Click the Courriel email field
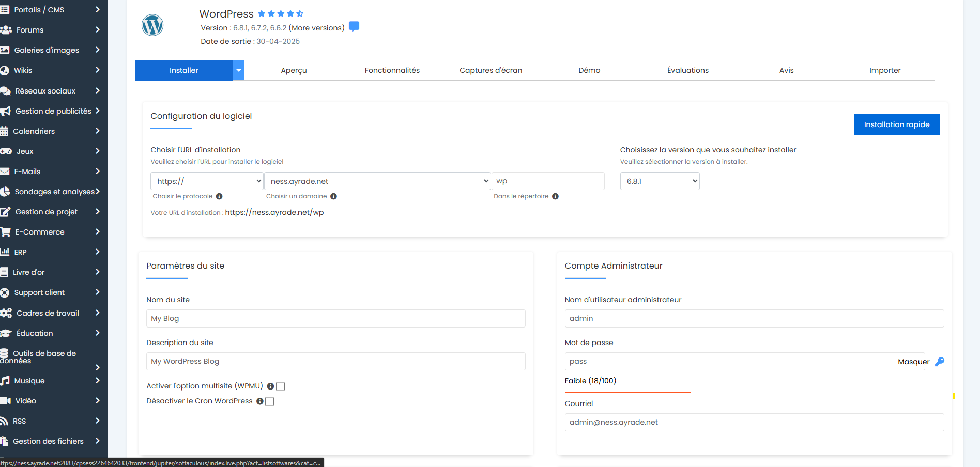Image resolution: width=980 pixels, height=467 pixels. pos(754,423)
